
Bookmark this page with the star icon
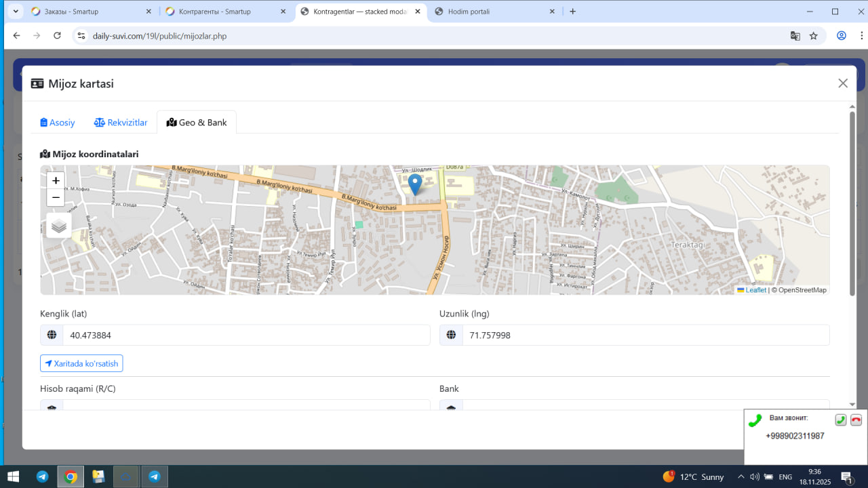(814, 36)
